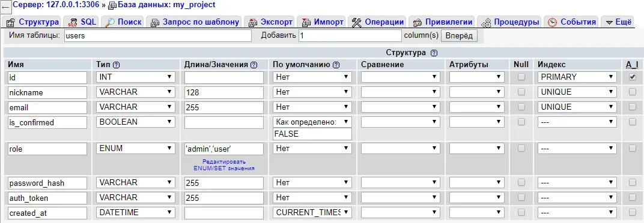Click the back arrow collapse button

coord(6,7)
